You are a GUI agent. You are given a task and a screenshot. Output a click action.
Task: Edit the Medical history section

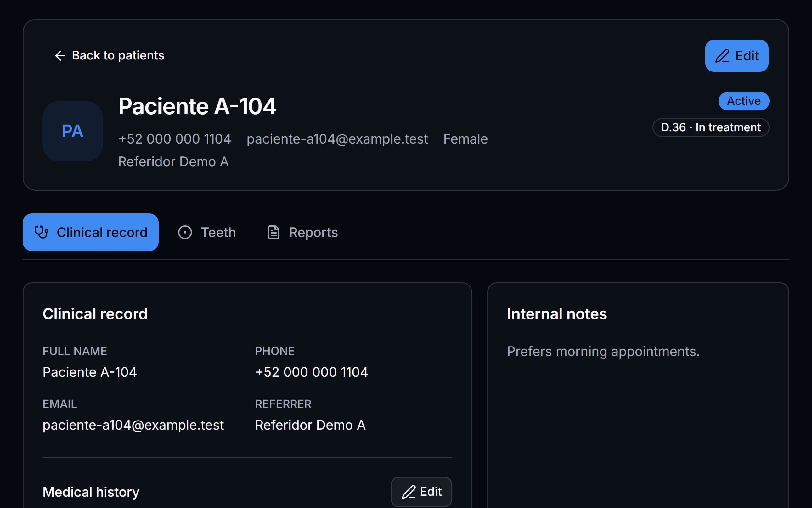[x=421, y=492]
